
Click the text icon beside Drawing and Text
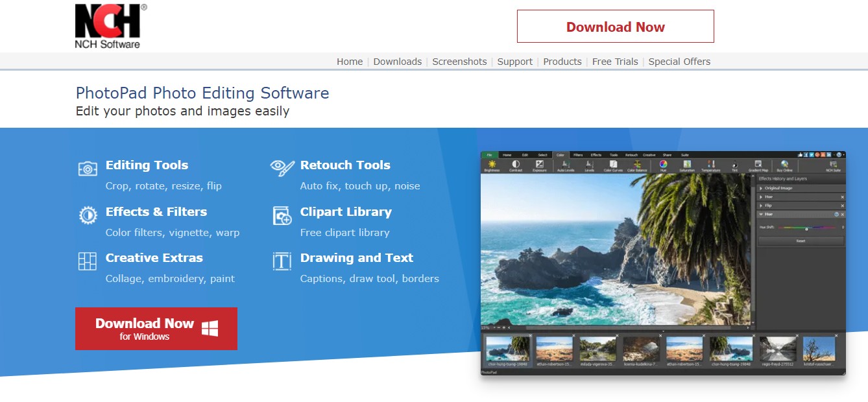[x=282, y=261]
